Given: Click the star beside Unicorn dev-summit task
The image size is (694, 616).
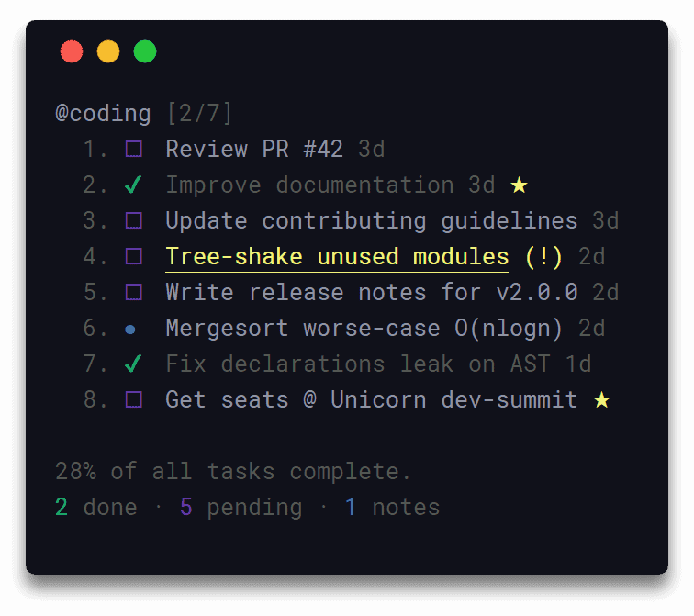Looking at the screenshot, I should pos(601,400).
